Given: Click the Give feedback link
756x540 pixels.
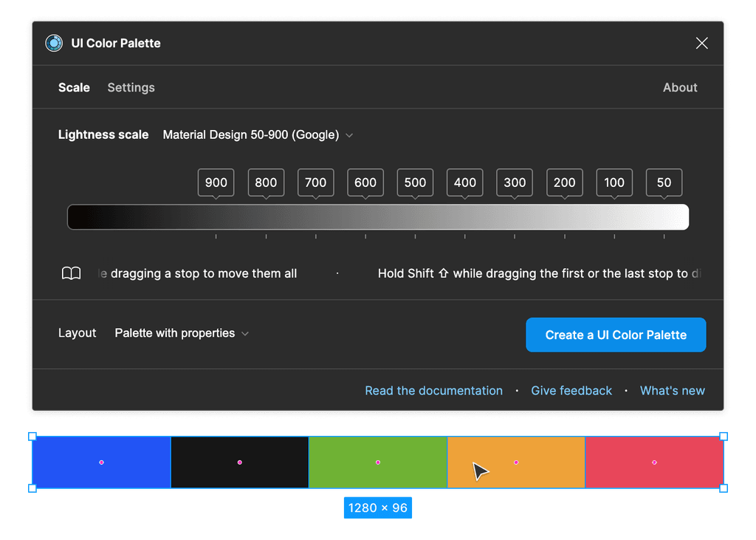Looking at the screenshot, I should tap(571, 390).
